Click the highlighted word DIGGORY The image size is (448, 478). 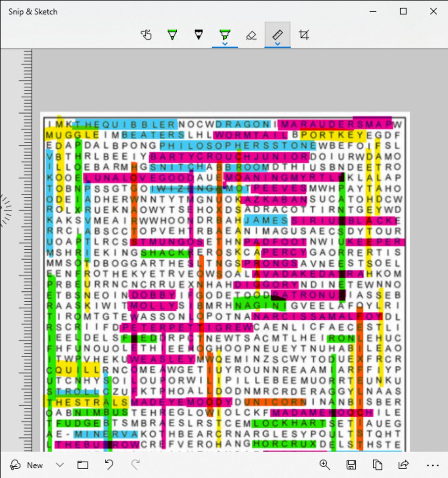[x=266, y=285]
